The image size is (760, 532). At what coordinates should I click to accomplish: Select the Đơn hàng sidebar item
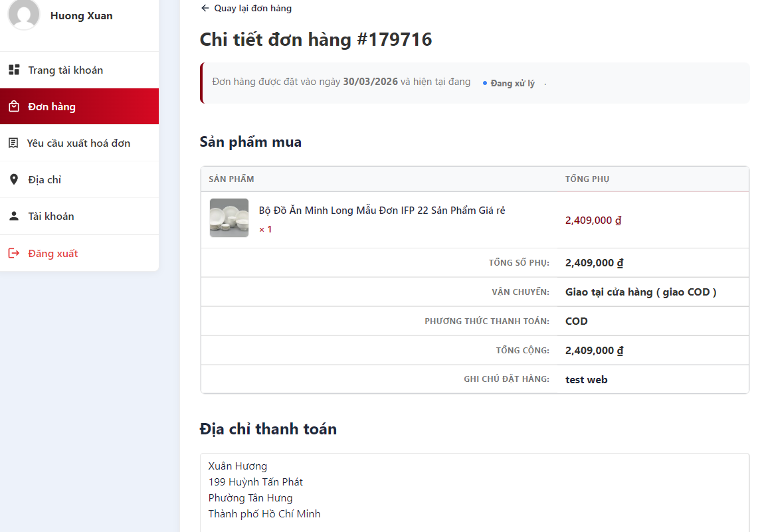52,106
